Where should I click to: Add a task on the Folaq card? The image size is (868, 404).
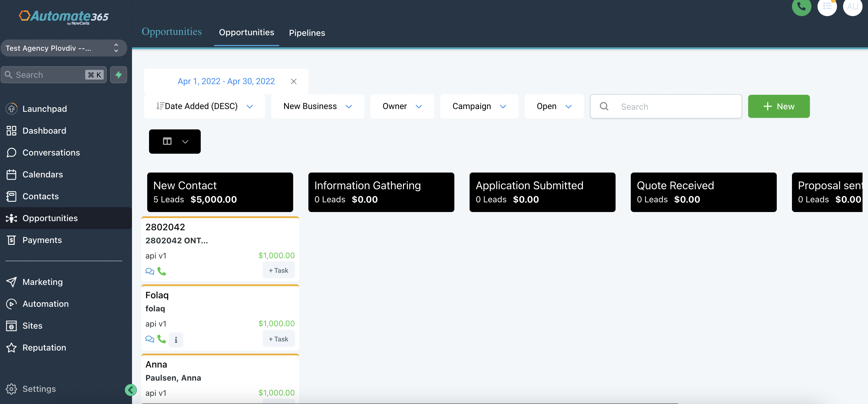(x=278, y=339)
